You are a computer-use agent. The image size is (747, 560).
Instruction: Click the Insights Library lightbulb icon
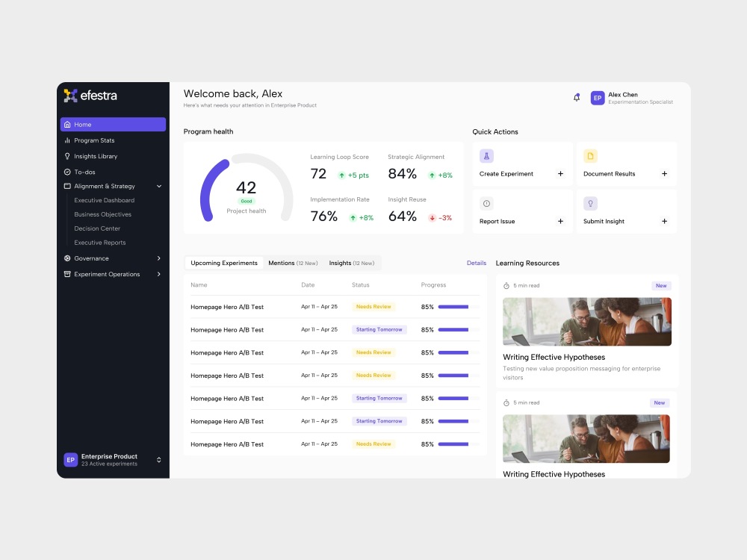(67, 156)
